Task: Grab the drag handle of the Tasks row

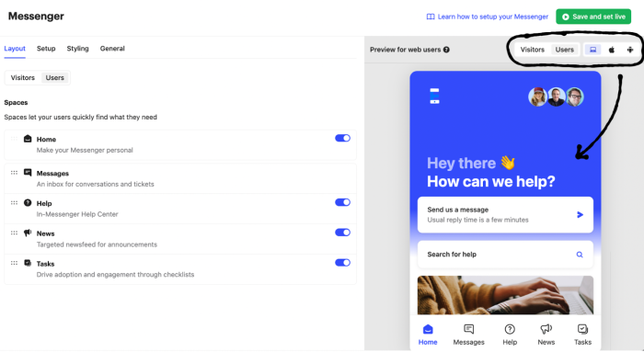Action: [14, 263]
